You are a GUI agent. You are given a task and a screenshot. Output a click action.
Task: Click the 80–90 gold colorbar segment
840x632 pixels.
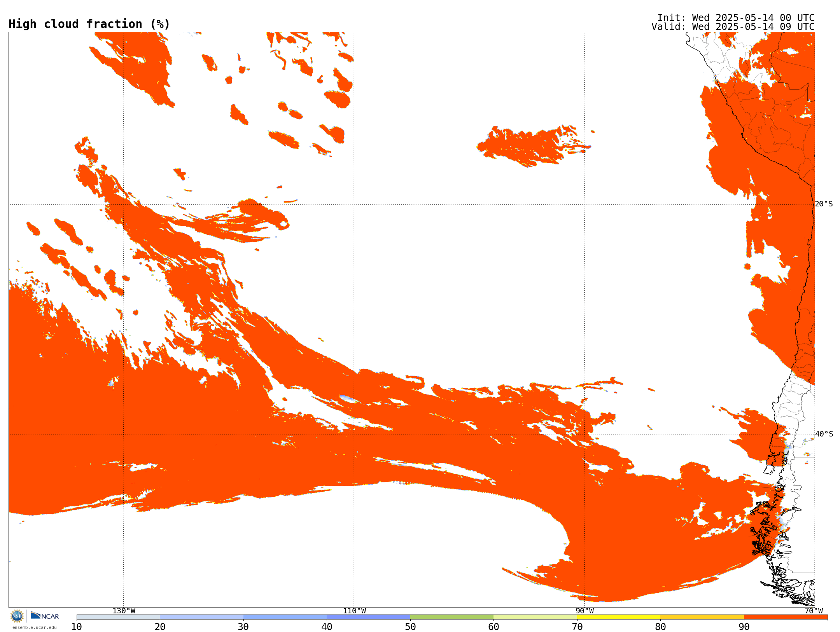(x=702, y=617)
